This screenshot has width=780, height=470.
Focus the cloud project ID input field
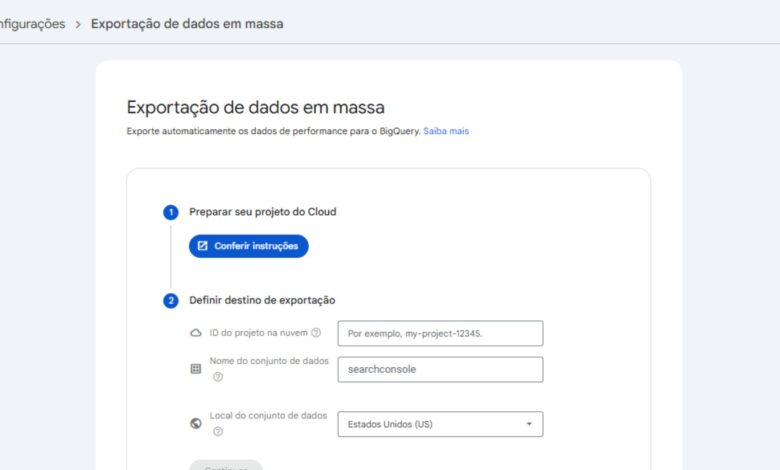440,333
